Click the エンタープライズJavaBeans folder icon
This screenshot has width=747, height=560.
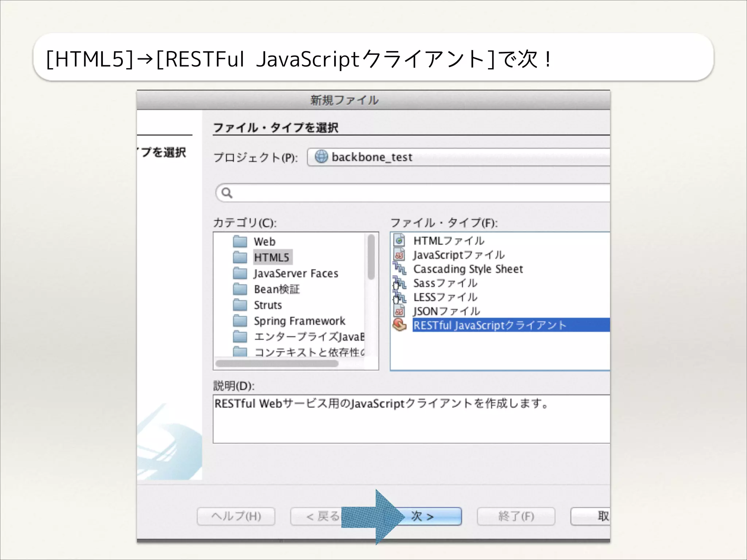pyautogui.click(x=240, y=337)
